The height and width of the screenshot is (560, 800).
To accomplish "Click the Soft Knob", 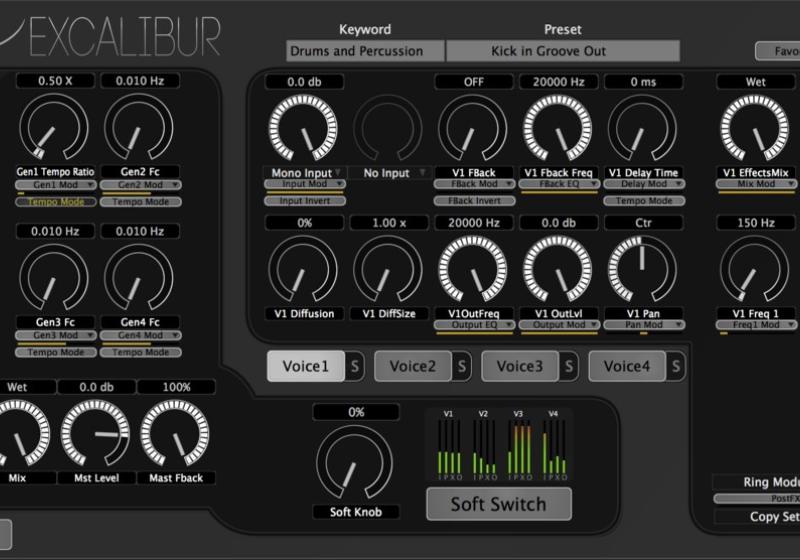I will [355, 463].
